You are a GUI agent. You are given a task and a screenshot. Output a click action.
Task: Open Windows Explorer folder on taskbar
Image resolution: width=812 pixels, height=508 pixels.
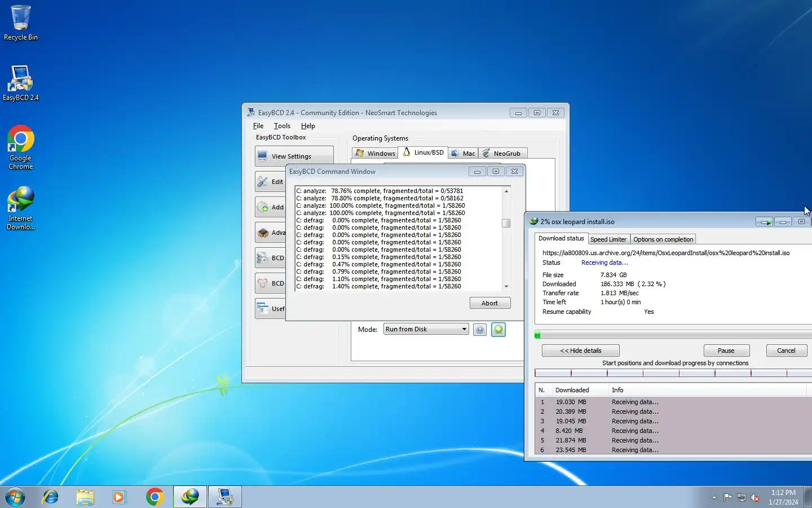85,497
